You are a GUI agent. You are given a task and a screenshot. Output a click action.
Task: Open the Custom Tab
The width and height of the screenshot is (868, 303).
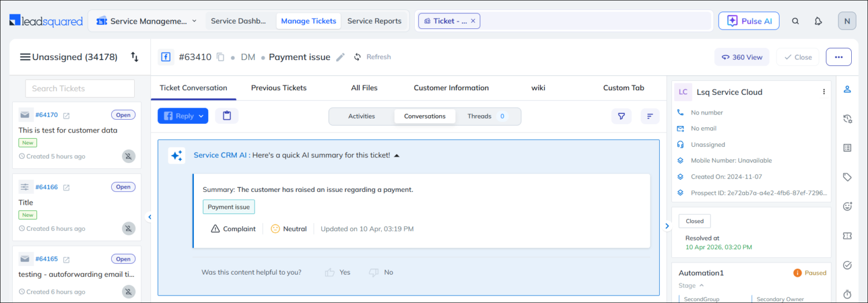click(624, 88)
